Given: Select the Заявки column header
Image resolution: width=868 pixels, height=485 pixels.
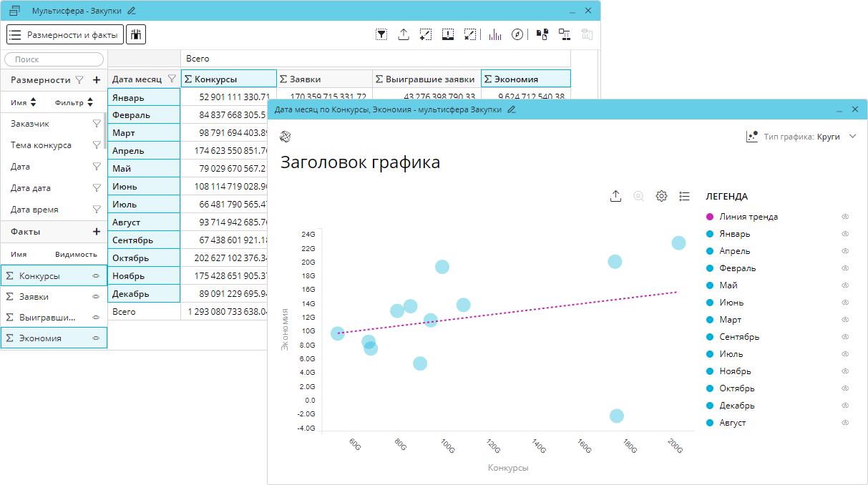Looking at the screenshot, I should [324, 79].
